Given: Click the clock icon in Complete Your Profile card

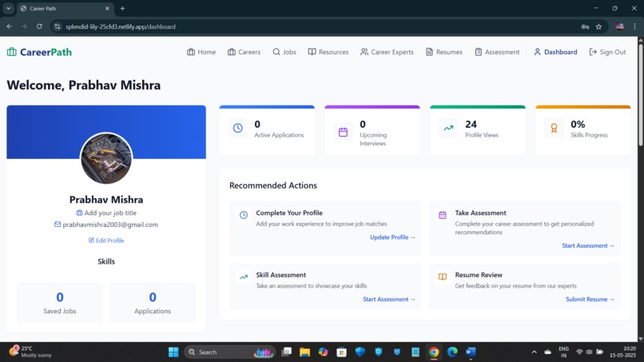Looking at the screenshot, I should [x=244, y=215].
